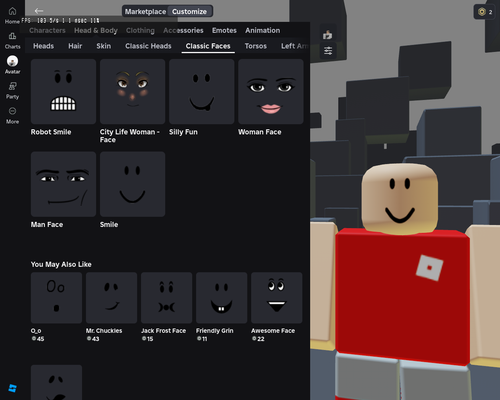The width and height of the screenshot is (500, 400).
Task: Equip the Robot Smile face
Action: [x=63, y=92]
